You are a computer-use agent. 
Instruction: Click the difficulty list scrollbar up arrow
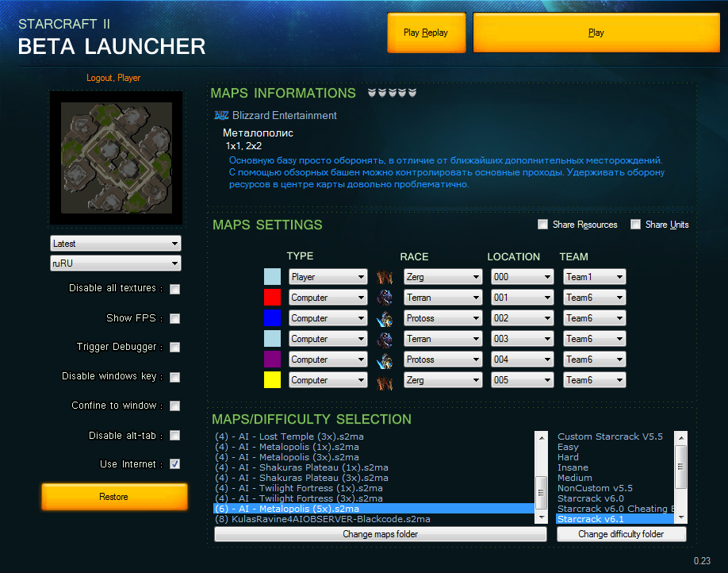[681, 437]
